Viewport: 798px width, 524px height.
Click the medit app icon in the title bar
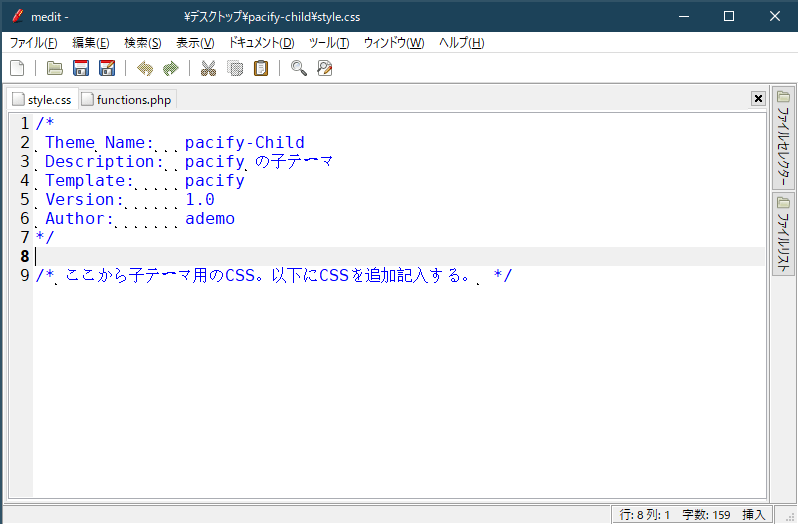[x=18, y=16]
